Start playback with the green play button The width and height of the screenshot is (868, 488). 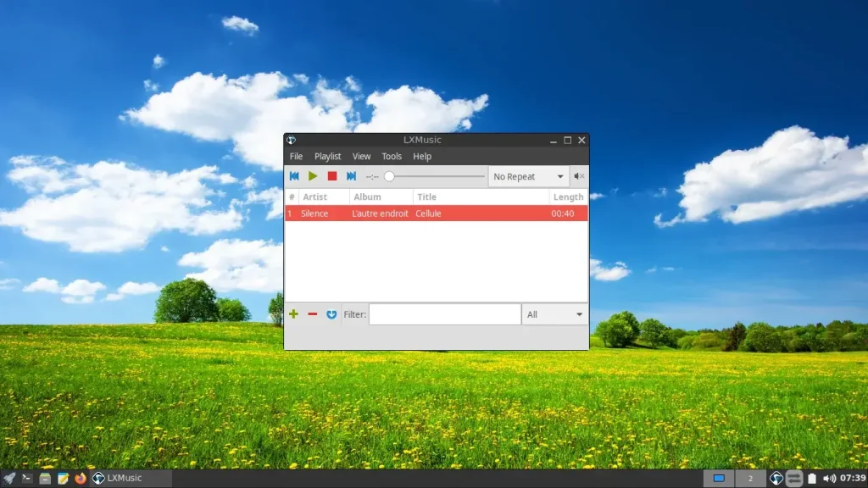313,176
